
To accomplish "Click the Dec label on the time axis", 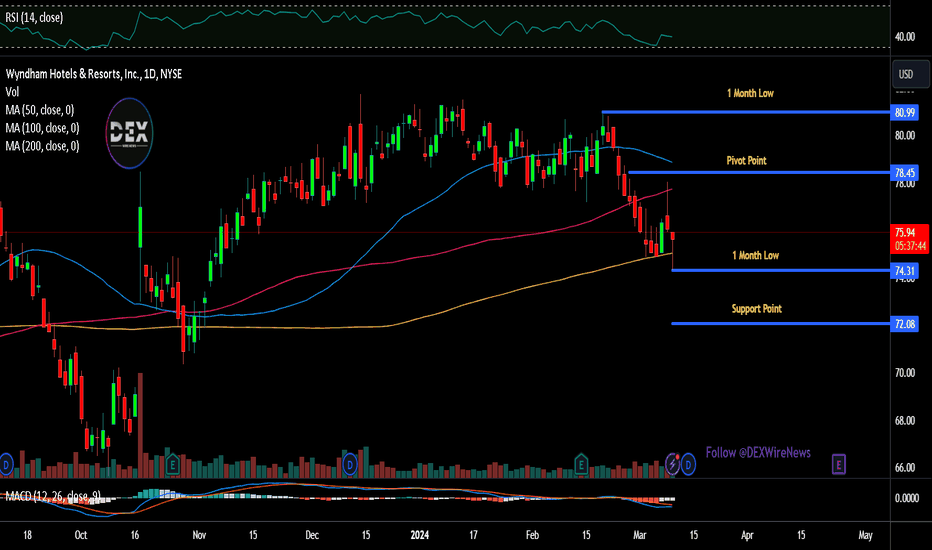I will 312,535.
